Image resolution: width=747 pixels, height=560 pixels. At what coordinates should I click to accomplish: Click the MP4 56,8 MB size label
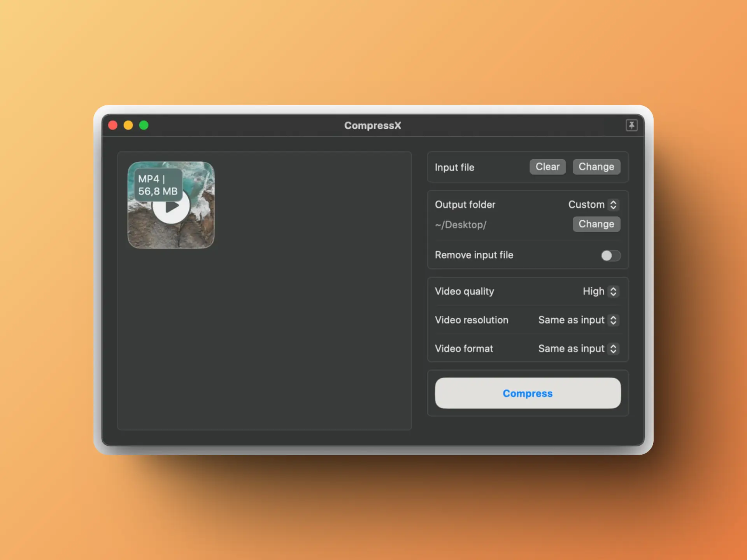coord(158,185)
